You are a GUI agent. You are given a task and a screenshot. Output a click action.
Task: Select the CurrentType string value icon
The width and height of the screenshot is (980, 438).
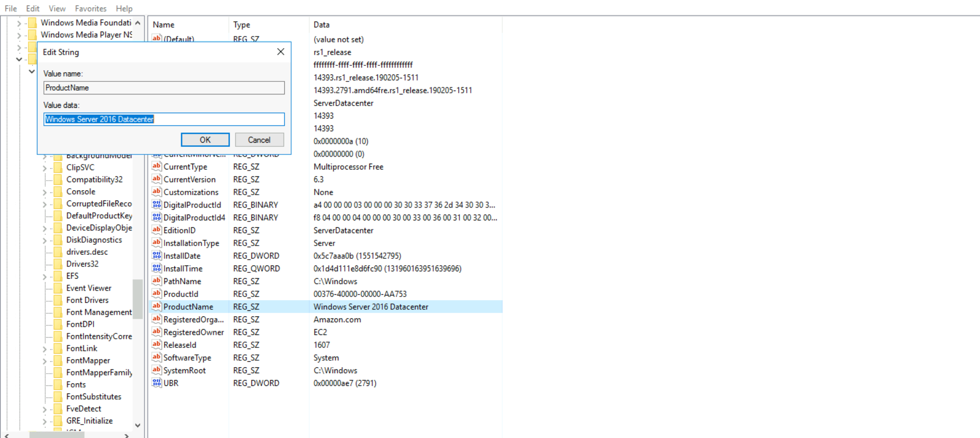tap(157, 167)
